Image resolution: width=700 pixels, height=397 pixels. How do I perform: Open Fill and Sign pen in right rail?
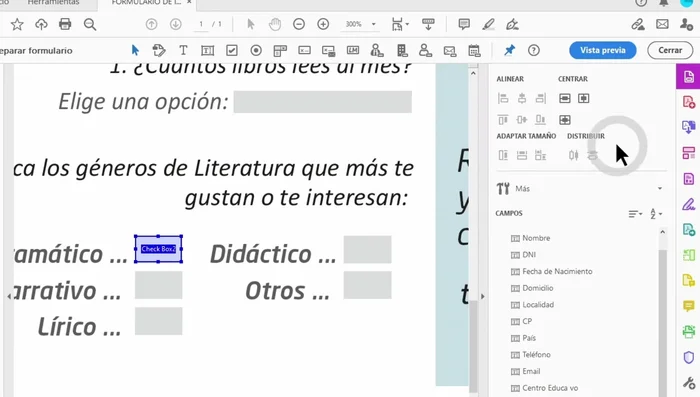[x=689, y=205]
